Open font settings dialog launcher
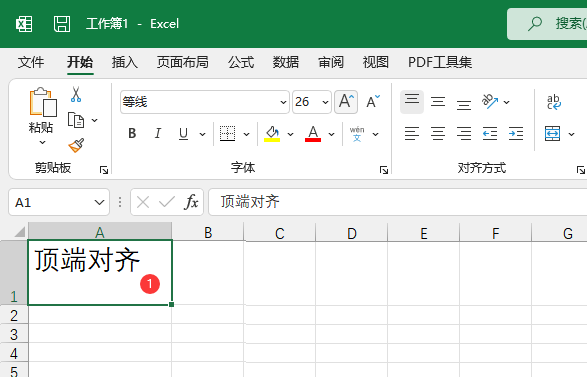Screen dimensions: 587x377 384,170
